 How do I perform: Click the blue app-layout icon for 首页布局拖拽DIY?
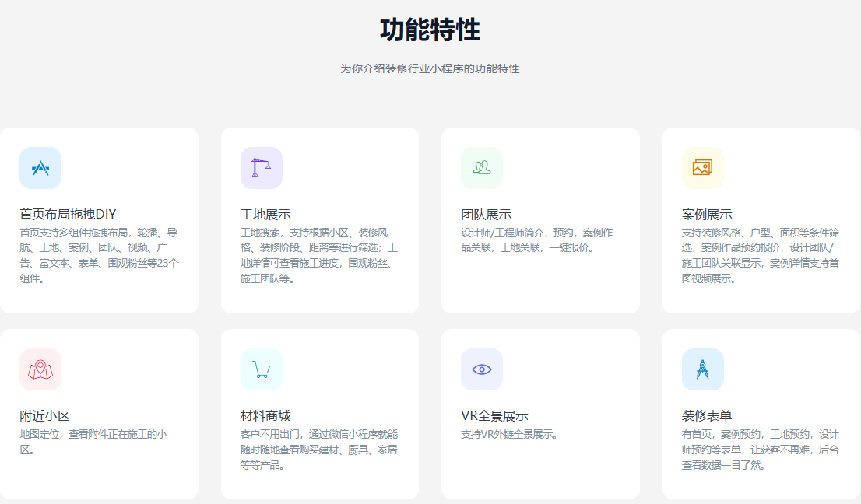coord(40,168)
